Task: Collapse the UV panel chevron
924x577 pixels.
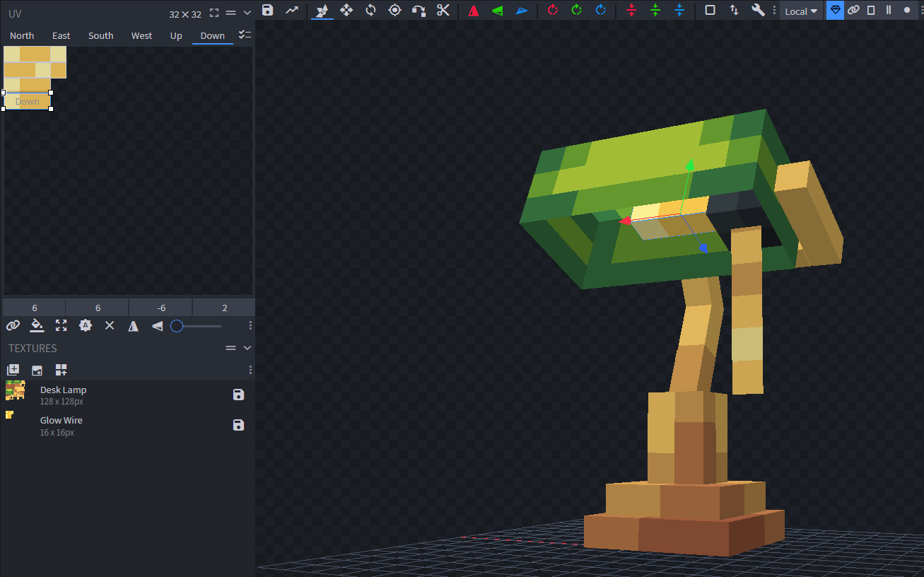Action: click(247, 13)
